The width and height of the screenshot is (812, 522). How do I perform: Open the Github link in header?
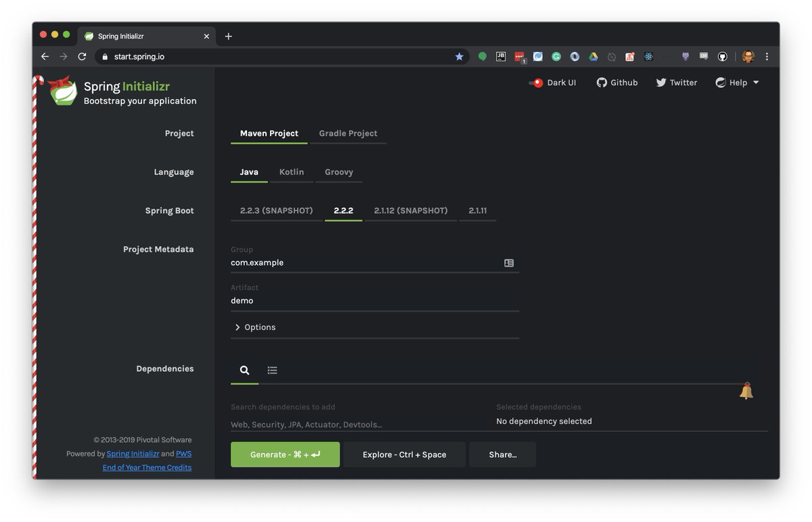(617, 82)
